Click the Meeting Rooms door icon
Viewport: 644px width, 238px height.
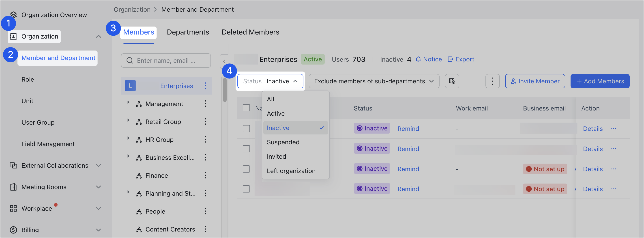point(13,187)
